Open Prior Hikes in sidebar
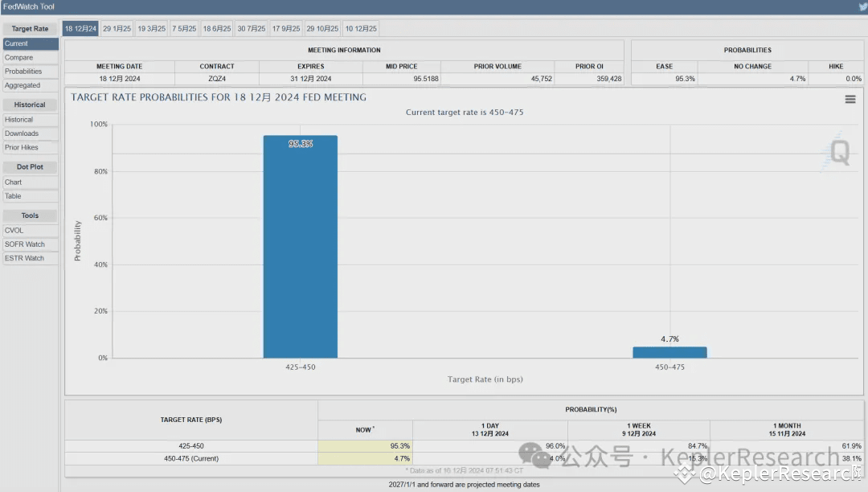The image size is (868, 492). pos(31,147)
